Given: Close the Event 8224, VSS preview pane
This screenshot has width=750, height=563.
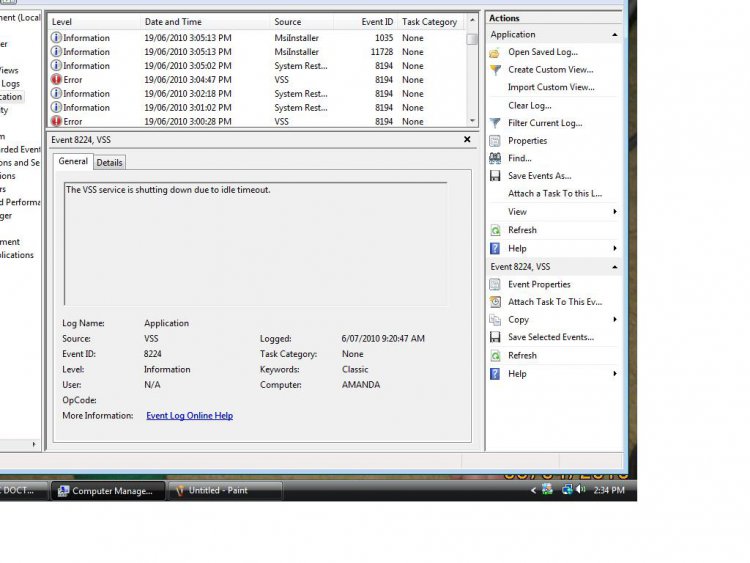Looking at the screenshot, I should pyautogui.click(x=467, y=139).
